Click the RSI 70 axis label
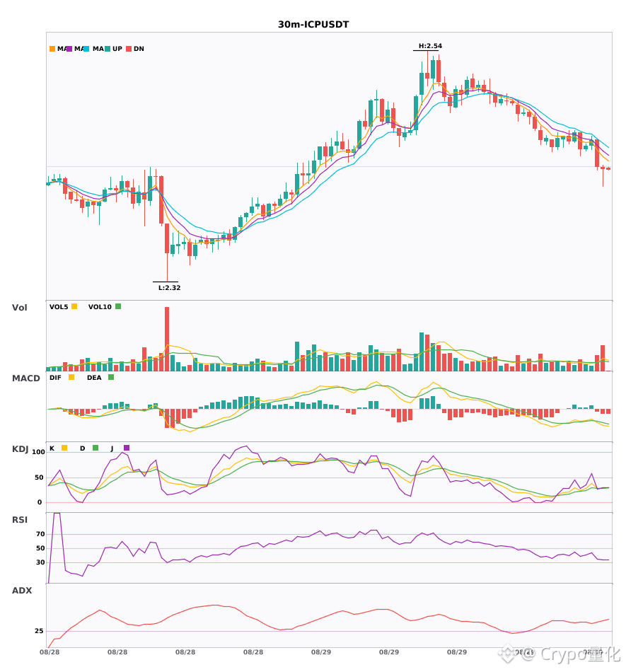 pos(40,534)
